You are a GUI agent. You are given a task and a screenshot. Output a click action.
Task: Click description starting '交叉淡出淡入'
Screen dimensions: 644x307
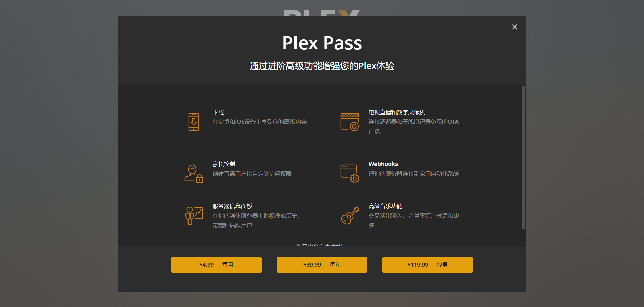click(414, 220)
